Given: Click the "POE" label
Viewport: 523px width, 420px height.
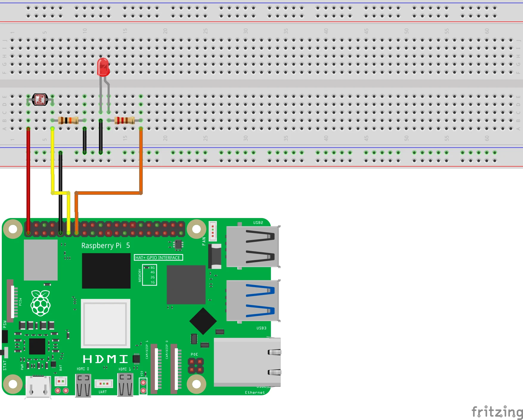Looking at the screenshot, I should coord(194,354).
